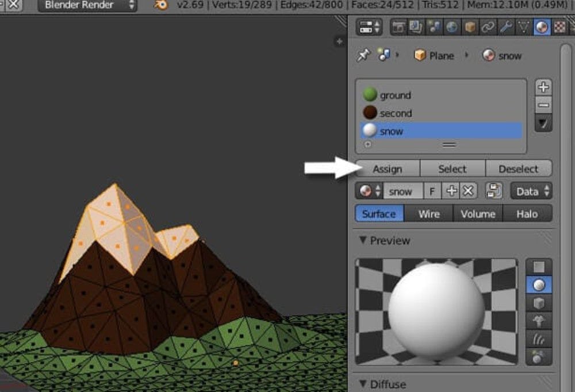Select the Halo material type

pos(527,214)
